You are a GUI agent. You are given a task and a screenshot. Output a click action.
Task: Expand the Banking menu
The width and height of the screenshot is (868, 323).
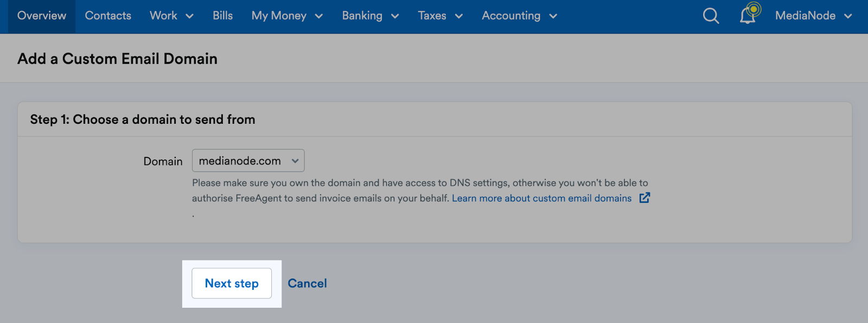(371, 16)
